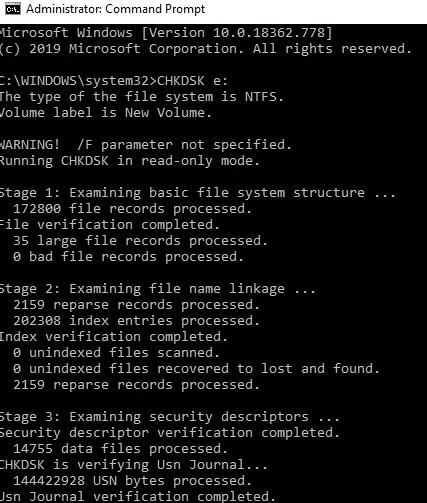Click the 144422928 USN bytes processed line
427x503 pixels.
pyautogui.click(x=132, y=481)
